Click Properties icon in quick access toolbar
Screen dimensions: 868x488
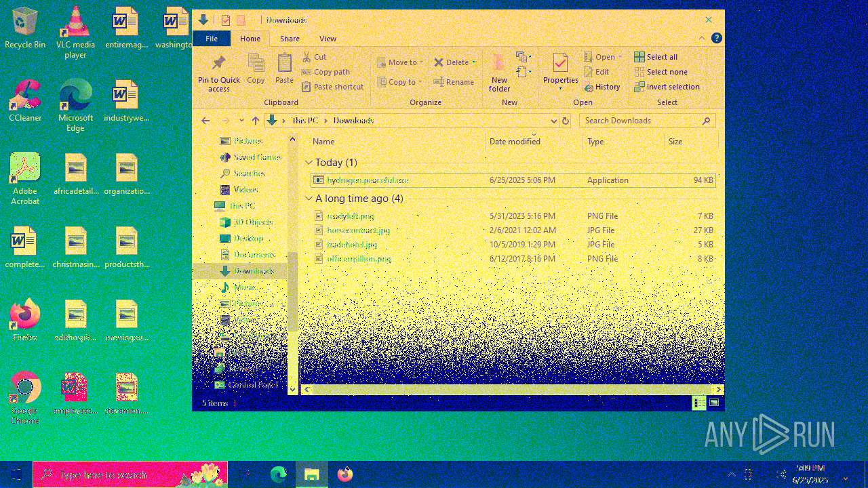[x=225, y=20]
